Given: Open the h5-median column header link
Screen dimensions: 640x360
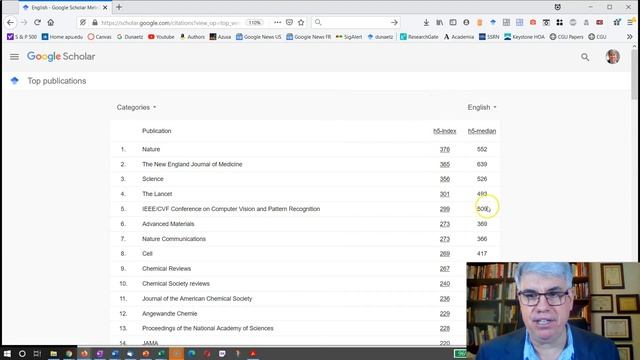Looking at the screenshot, I should point(482,131).
